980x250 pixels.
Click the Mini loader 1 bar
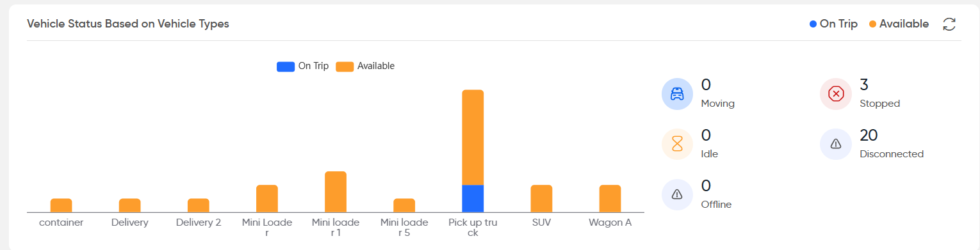click(x=336, y=192)
